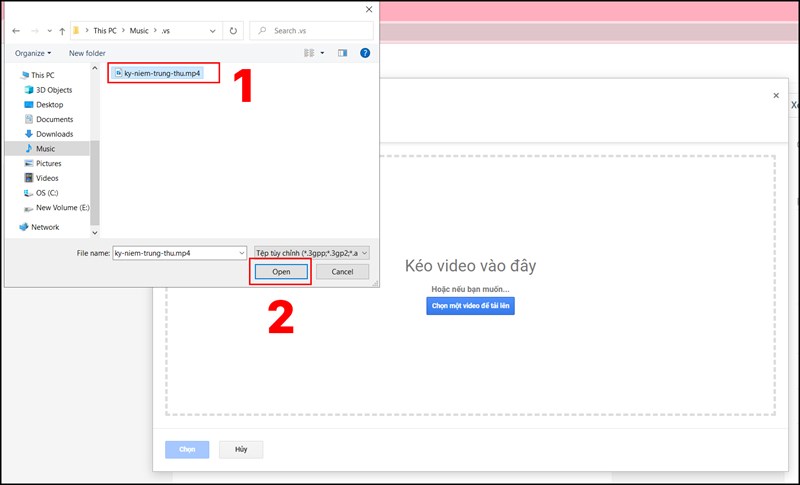Click navigation pane scroll down arrow
Image resolution: width=800 pixels, height=485 pixels.
click(94, 233)
